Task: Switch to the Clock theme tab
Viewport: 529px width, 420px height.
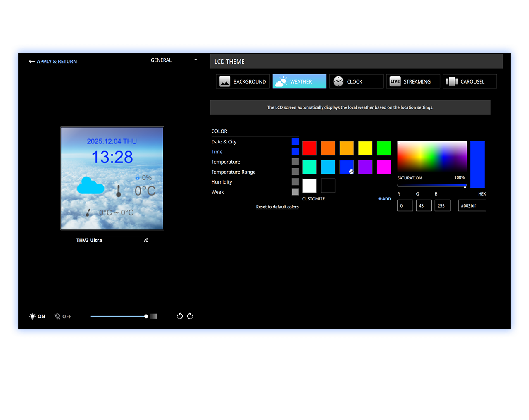Action: pos(356,81)
